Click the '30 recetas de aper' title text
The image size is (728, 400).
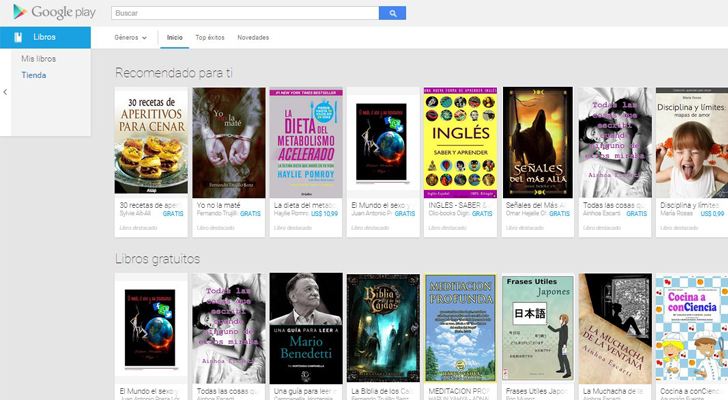point(151,205)
